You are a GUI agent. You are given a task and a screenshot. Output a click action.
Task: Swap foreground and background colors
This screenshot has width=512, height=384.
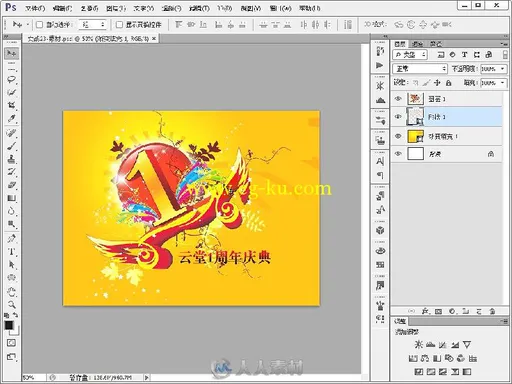pyautogui.click(x=15, y=315)
